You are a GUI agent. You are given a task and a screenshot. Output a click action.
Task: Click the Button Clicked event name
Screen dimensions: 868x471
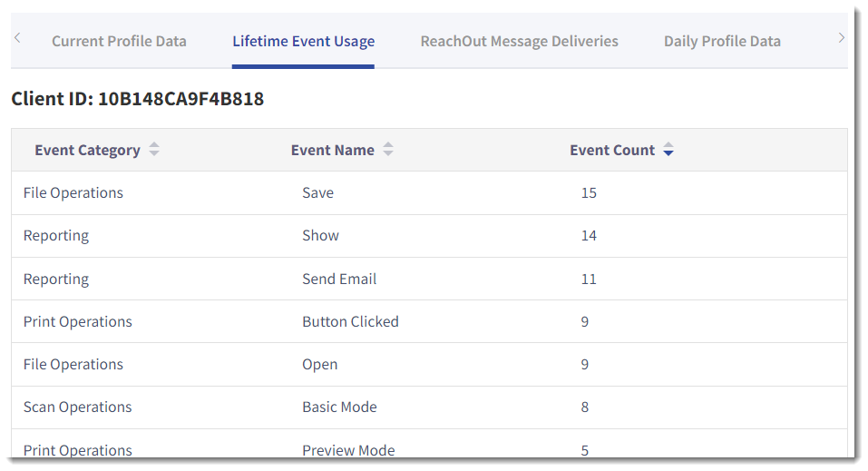tap(350, 321)
